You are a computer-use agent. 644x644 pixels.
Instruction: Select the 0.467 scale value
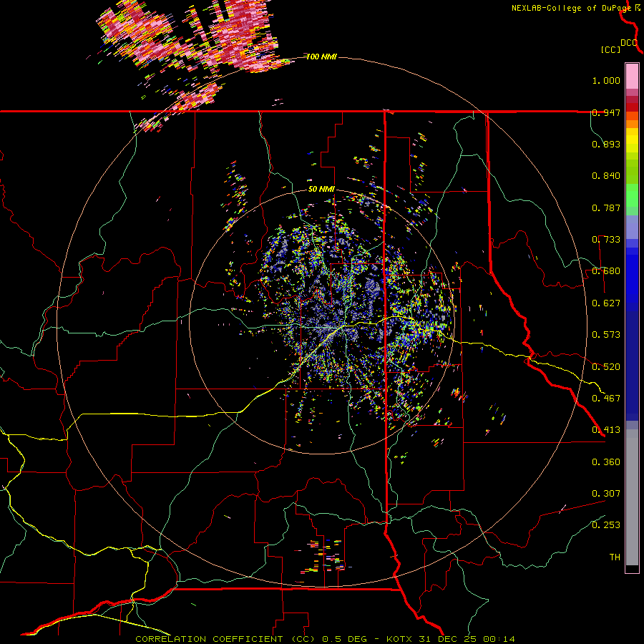click(606, 399)
